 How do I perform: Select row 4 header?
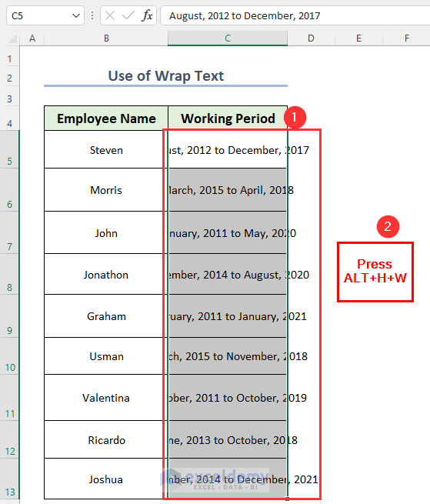pyautogui.click(x=10, y=118)
